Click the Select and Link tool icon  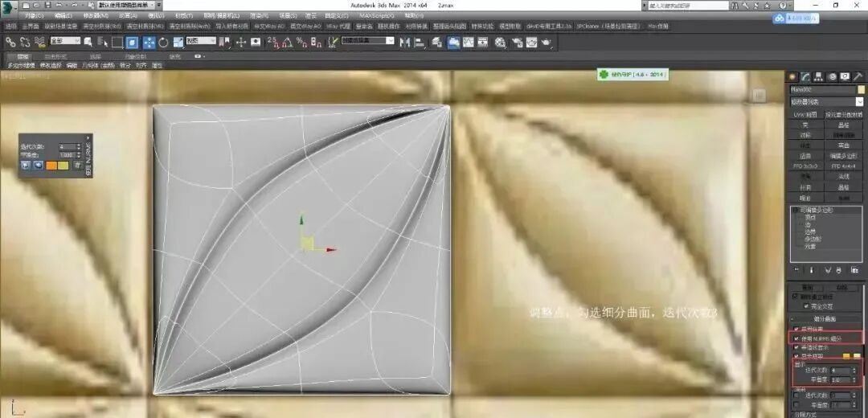(10, 42)
